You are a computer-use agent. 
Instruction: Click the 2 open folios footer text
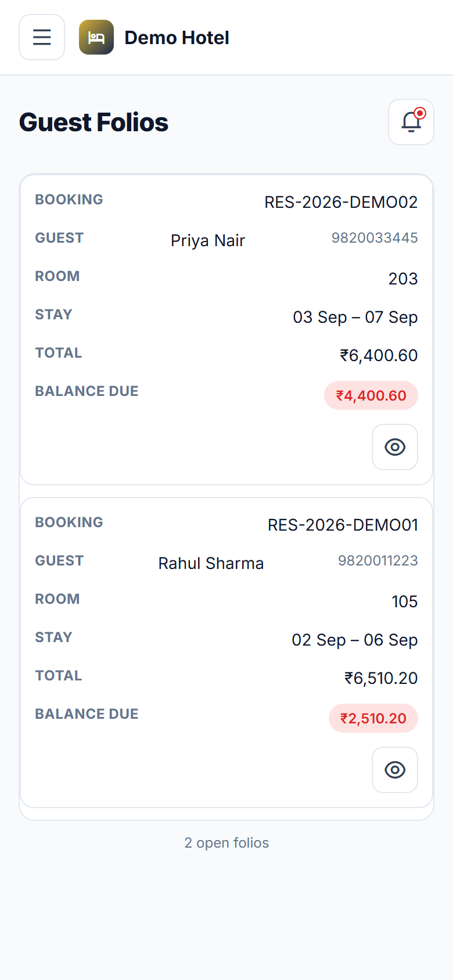coord(227,843)
